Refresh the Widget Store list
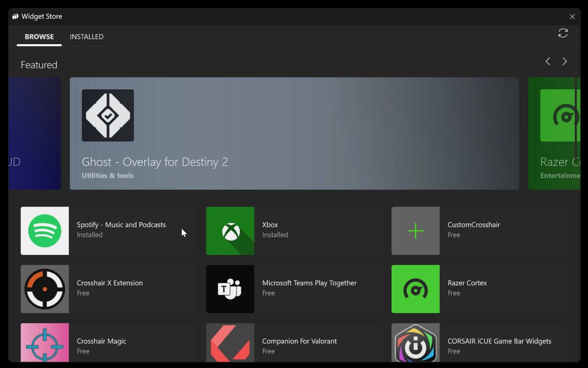Image resolution: width=588 pixels, height=368 pixels. [563, 33]
